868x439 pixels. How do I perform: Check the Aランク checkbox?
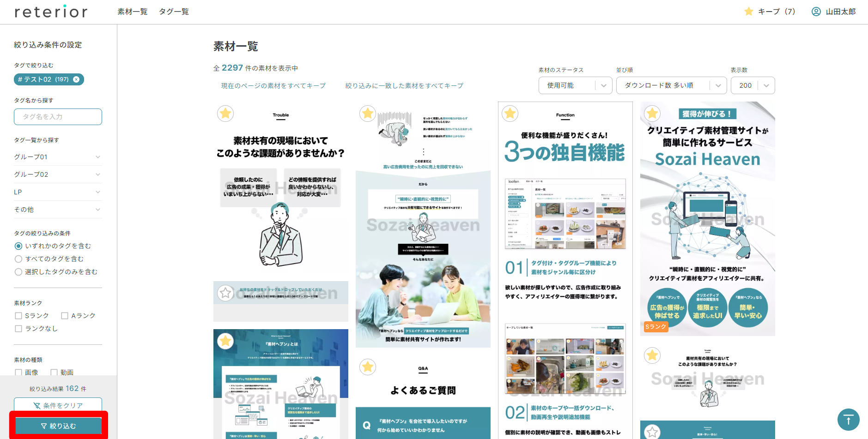point(65,316)
